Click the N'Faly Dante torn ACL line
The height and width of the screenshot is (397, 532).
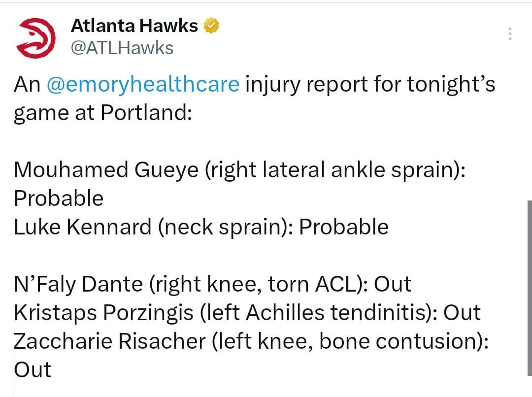[x=212, y=284]
